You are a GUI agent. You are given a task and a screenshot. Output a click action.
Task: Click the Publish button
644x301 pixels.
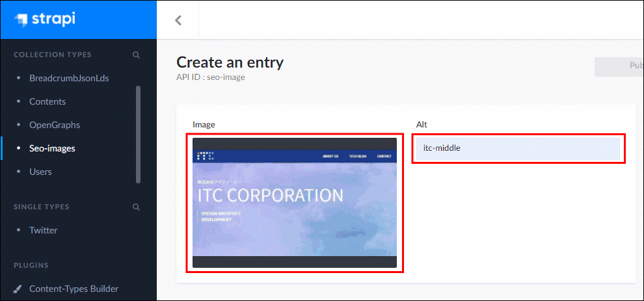click(x=619, y=66)
